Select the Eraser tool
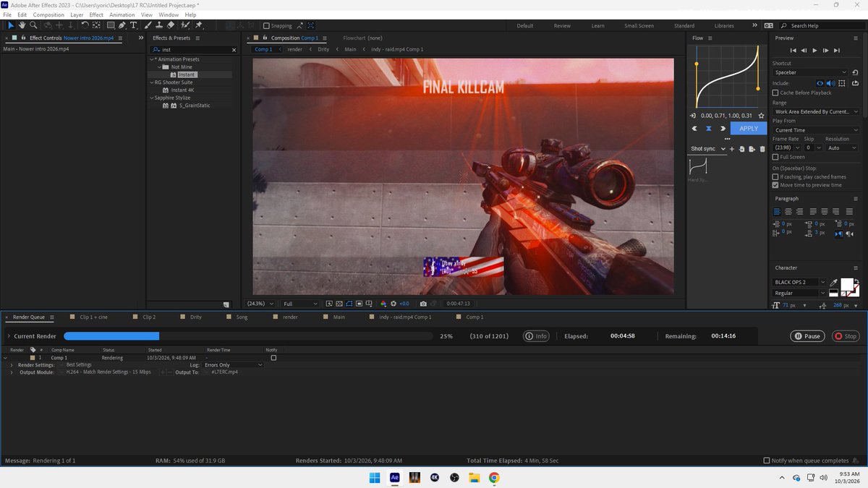This screenshot has height=488, width=868. [x=171, y=25]
